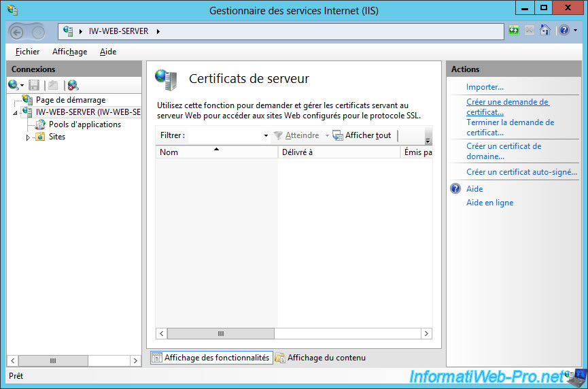Click the Back navigation arrow button
Image resolution: width=588 pixels, height=389 pixels.
(x=17, y=32)
